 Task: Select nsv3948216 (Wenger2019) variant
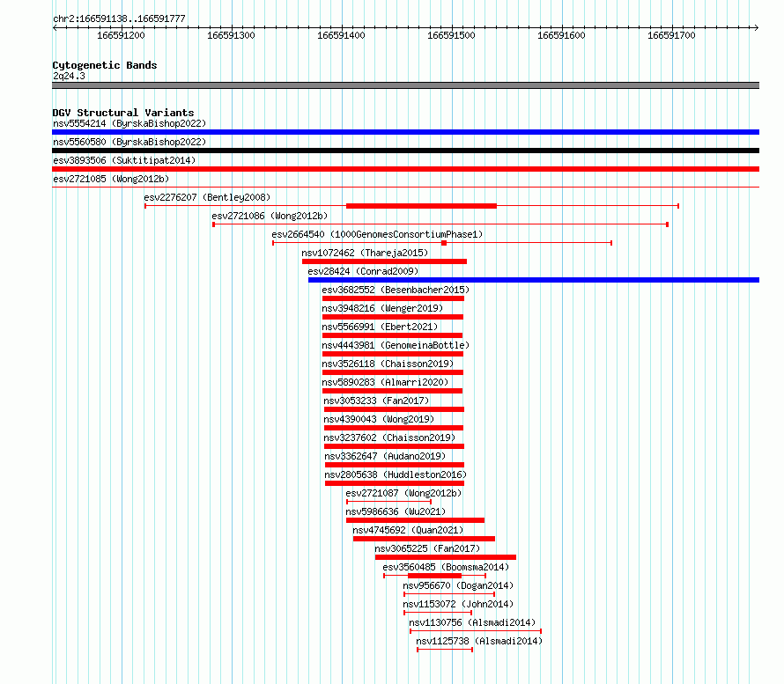click(x=382, y=308)
